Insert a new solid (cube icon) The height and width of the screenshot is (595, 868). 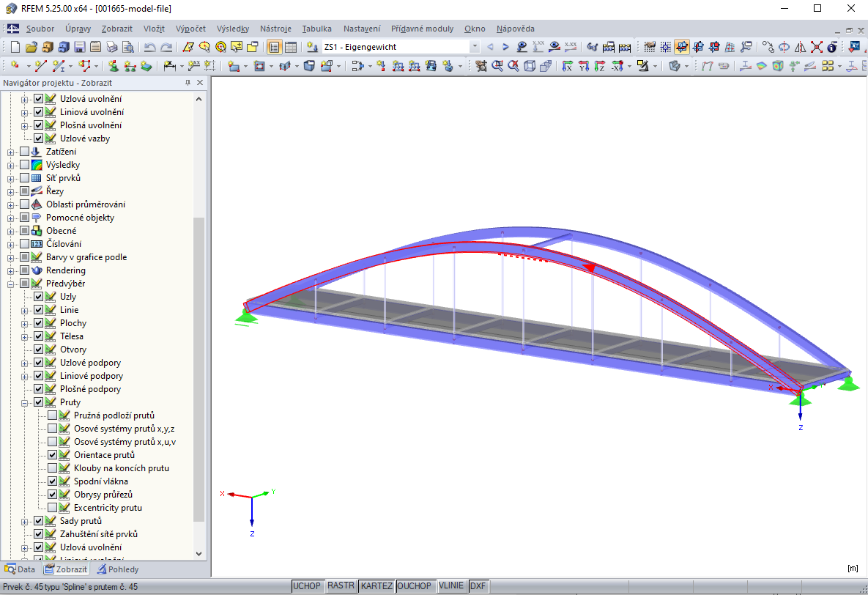(309, 66)
